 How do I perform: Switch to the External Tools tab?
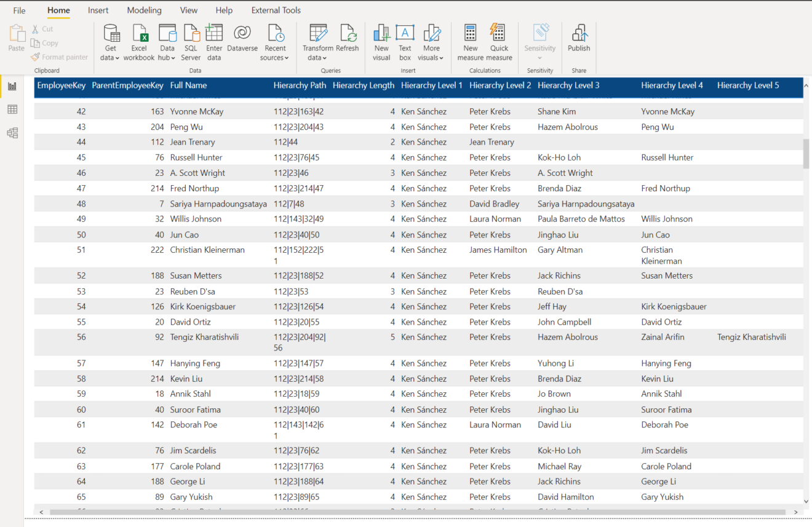276,10
